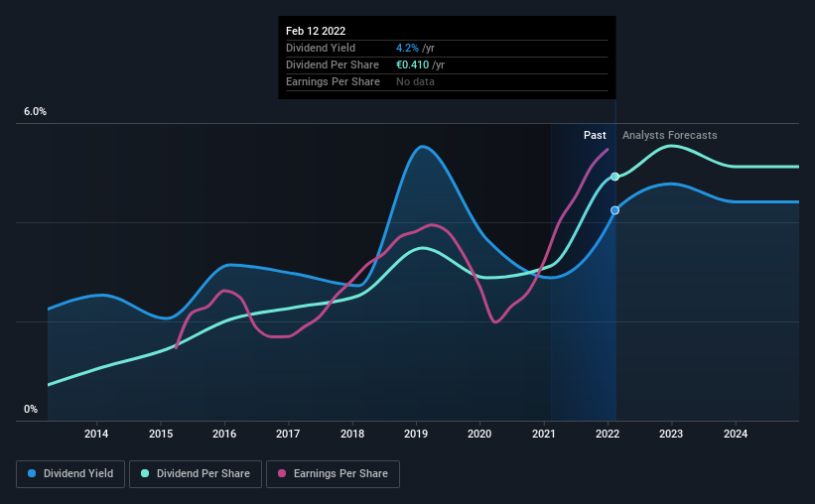Click the 2020 x-axis label
This screenshot has width=815, height=504.
(x=479, y=434)
